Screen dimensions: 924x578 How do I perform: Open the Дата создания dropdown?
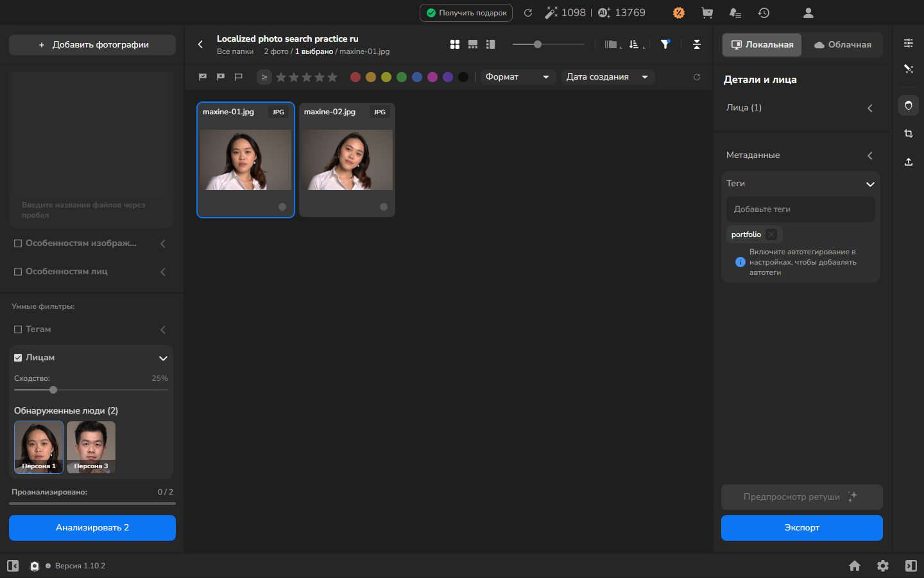coord(608,77)
